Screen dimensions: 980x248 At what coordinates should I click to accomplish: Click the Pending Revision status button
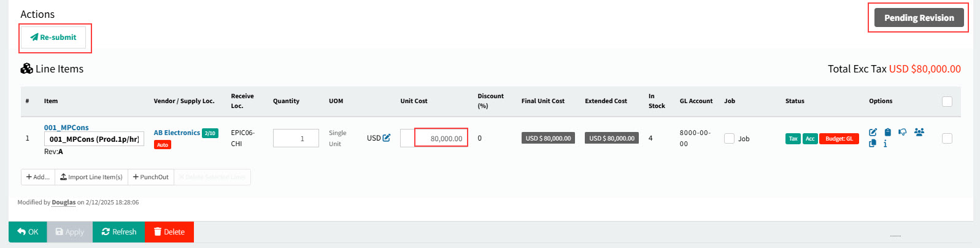tap(919, 18)
